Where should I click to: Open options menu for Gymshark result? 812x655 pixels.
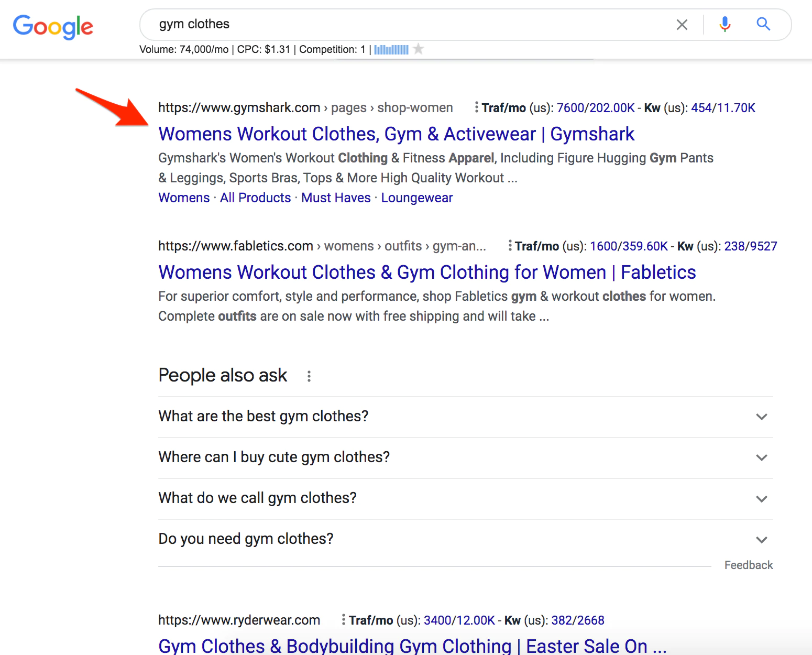coord(476,107)
